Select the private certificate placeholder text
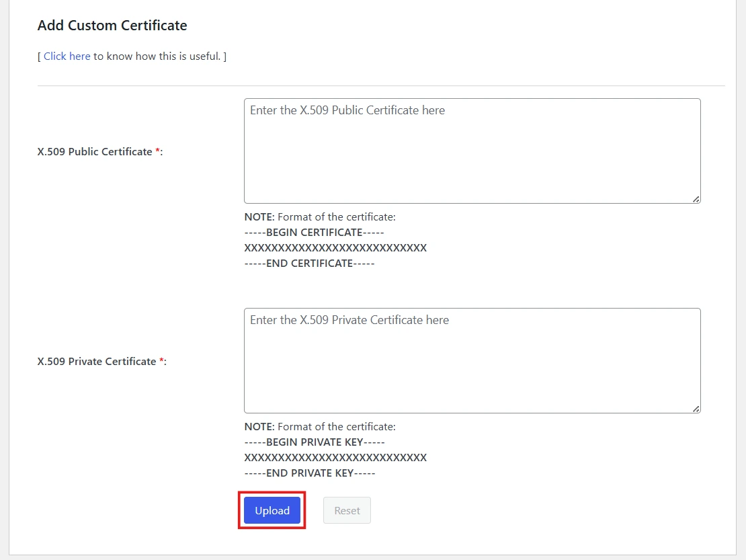 [x=349, y=319]
